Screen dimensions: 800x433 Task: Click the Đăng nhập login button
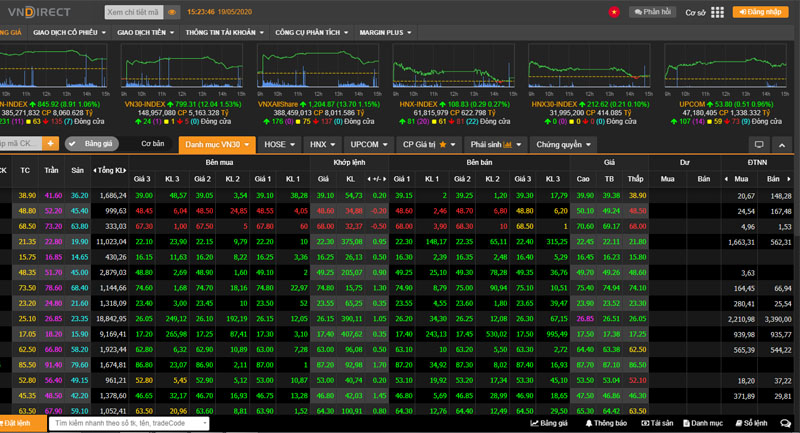point(760,12)
